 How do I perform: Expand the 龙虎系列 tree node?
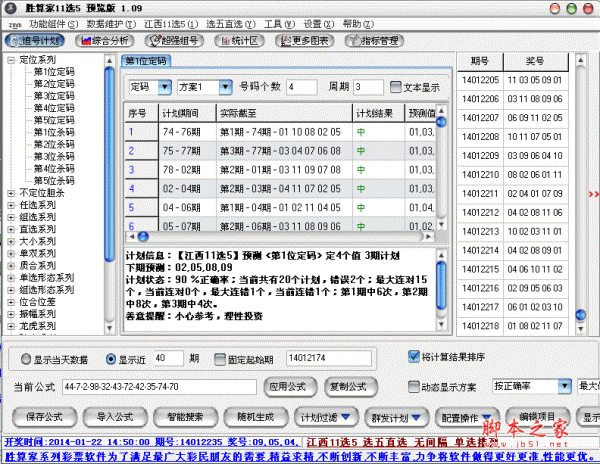pyautogui.click(x=11, y=326)
